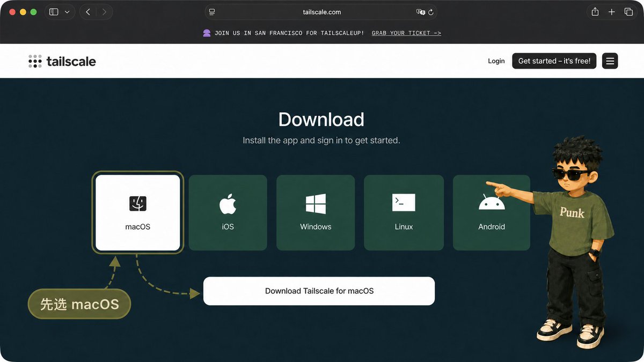644x362 pixels.
Task: Open the page menu icon in address bar
Action: coord(212,12)
